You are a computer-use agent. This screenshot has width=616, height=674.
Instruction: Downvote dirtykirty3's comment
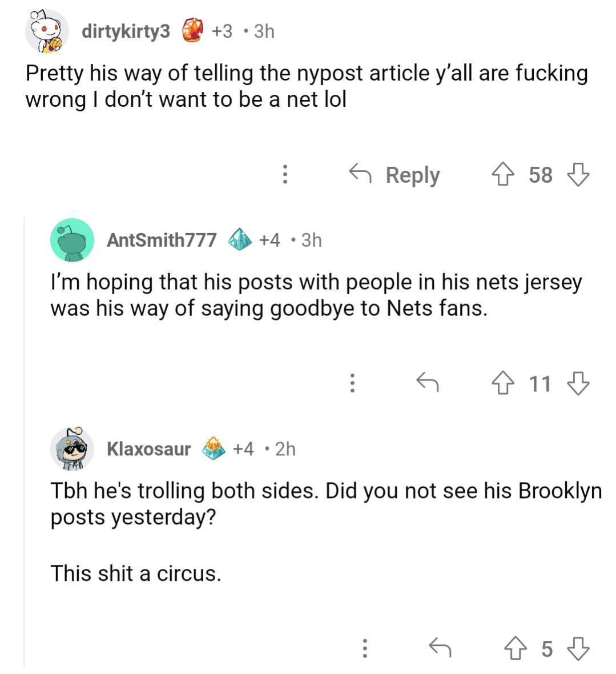tap(578, 175)
